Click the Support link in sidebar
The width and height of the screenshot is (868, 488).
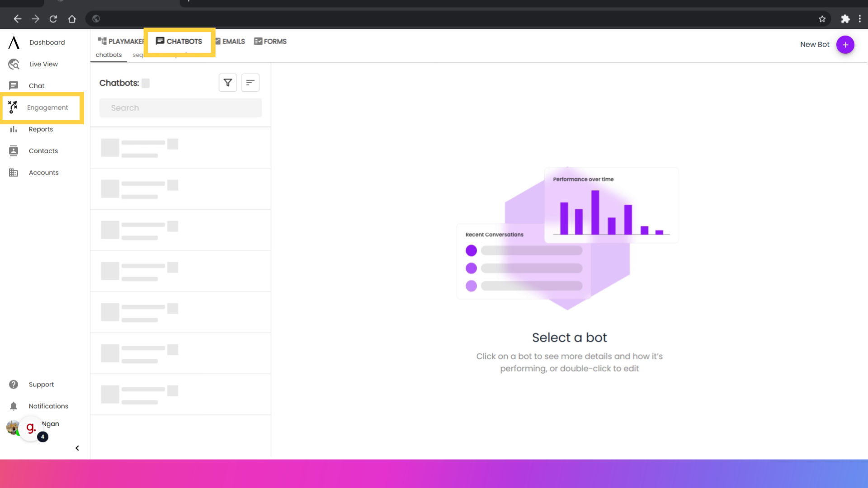pyautogui.click(x=41, y=384)
